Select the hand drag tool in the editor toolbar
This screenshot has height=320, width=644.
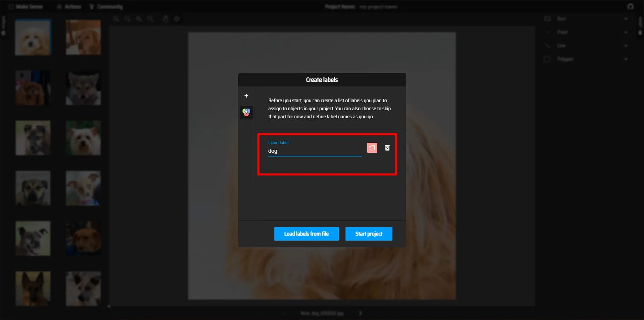point(165,19)
